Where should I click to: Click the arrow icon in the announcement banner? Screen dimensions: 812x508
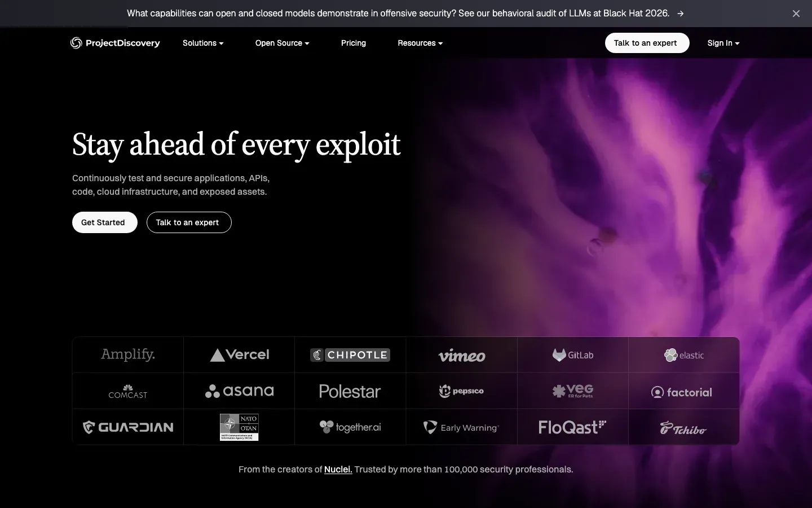pyautogui.click(x=681, y=14)
